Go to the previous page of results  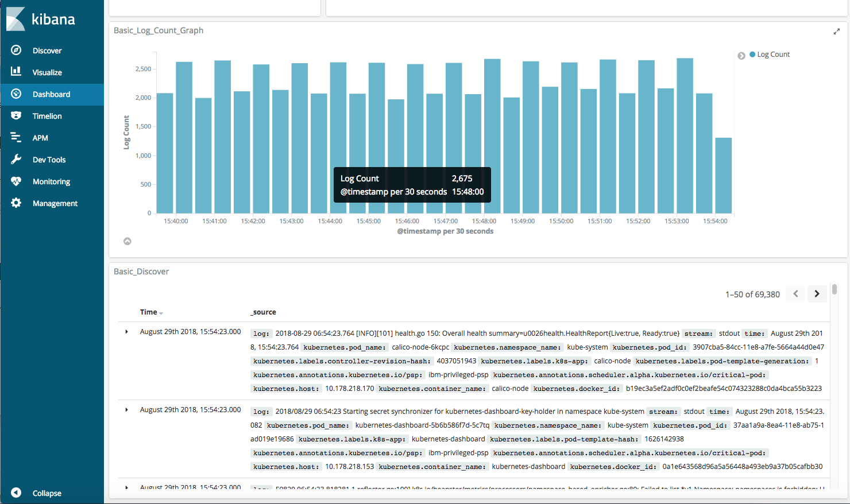[x=795, y=294]
